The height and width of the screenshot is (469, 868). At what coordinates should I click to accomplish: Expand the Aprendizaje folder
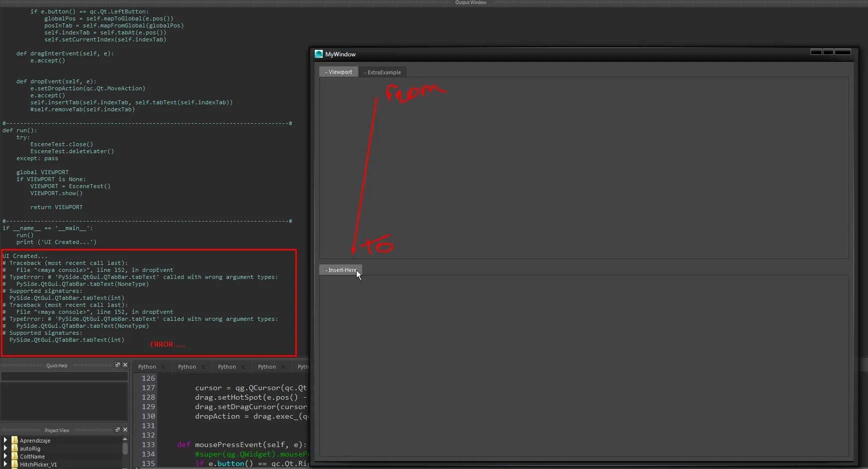tap(5, 440)
